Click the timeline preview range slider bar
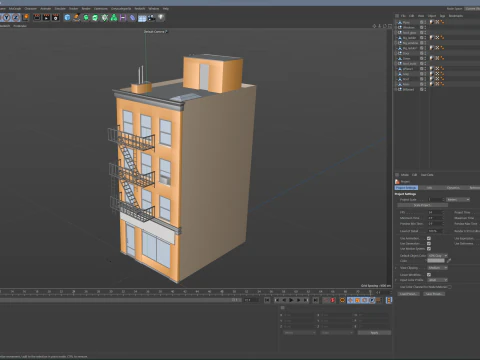The width and height of the screenshot is (480, 360). (x=120, y=300)
